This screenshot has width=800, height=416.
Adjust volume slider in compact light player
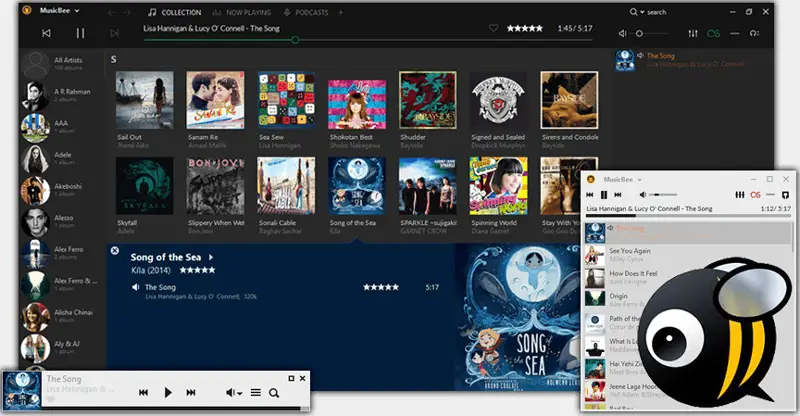tap(663, 194)
